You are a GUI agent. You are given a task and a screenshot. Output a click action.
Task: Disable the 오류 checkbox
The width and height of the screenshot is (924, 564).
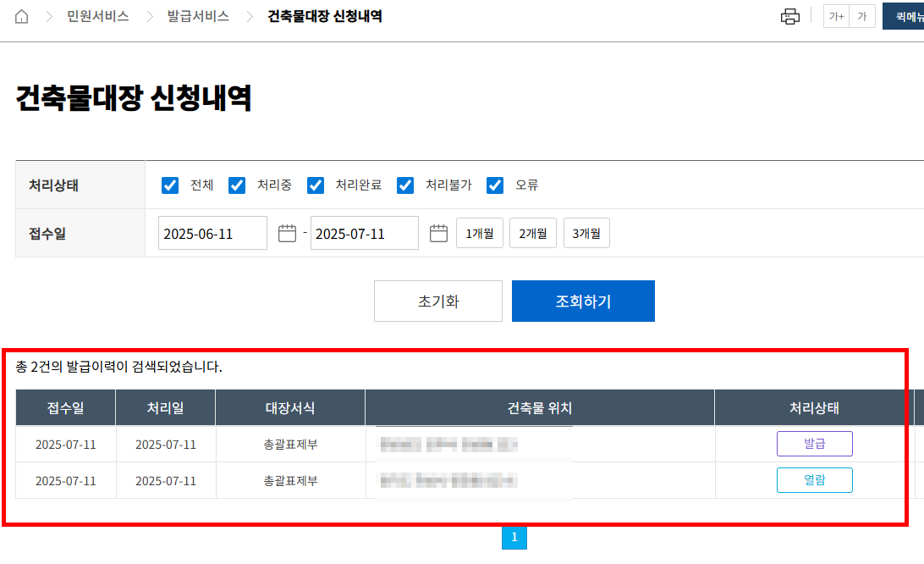point(495,185)
